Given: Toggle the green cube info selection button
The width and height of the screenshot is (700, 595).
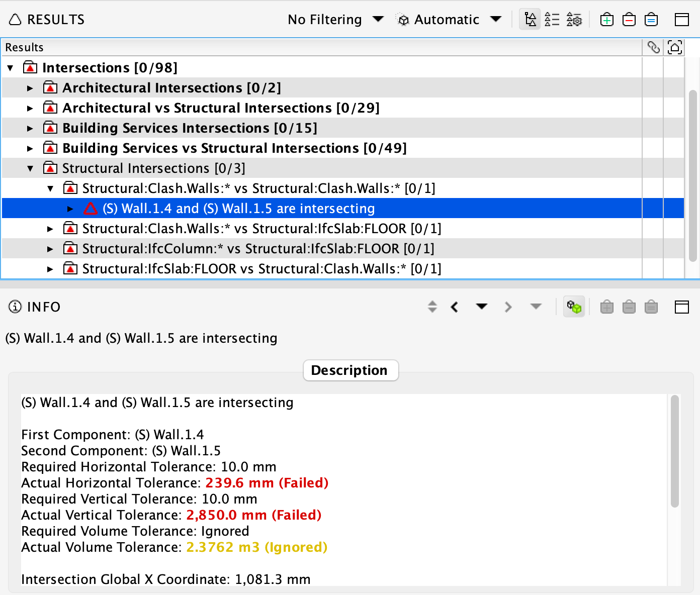Looking at the screenshot, I should (x=574, y=307).
